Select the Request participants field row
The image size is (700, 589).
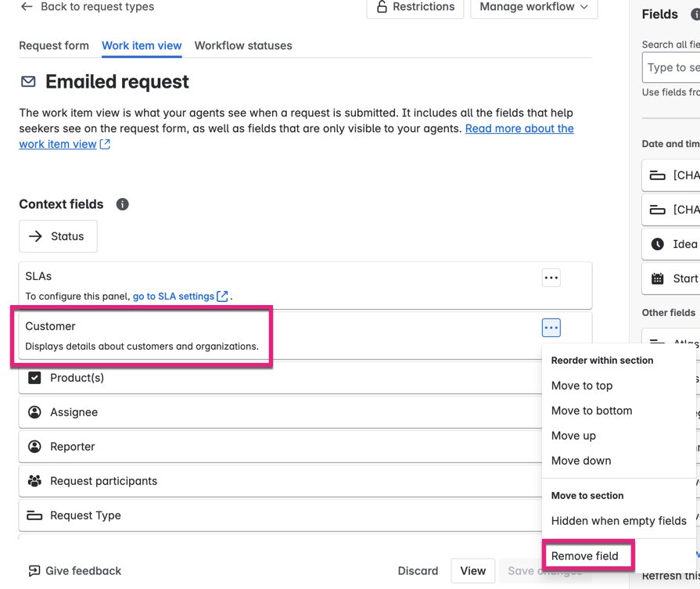coord(280,481)
